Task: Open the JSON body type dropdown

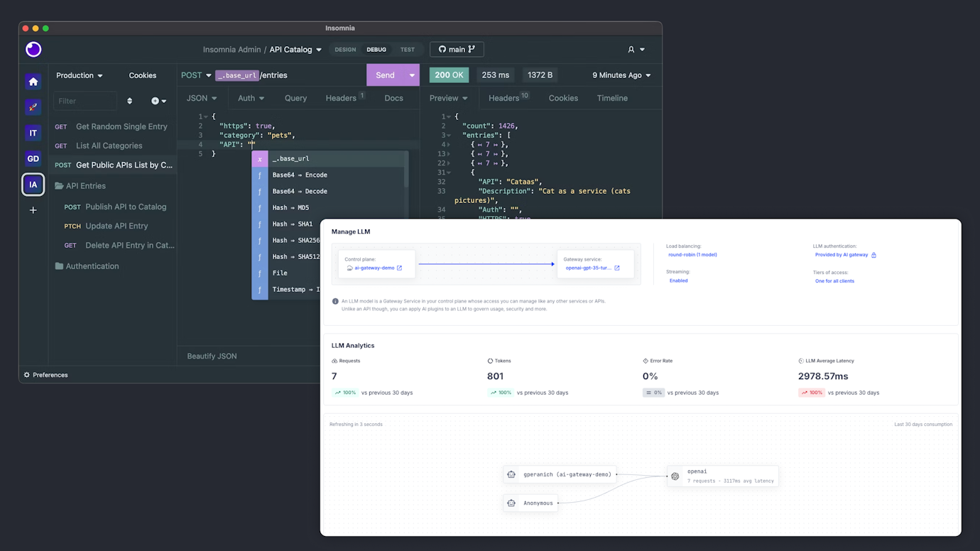Action: (201, 98)
